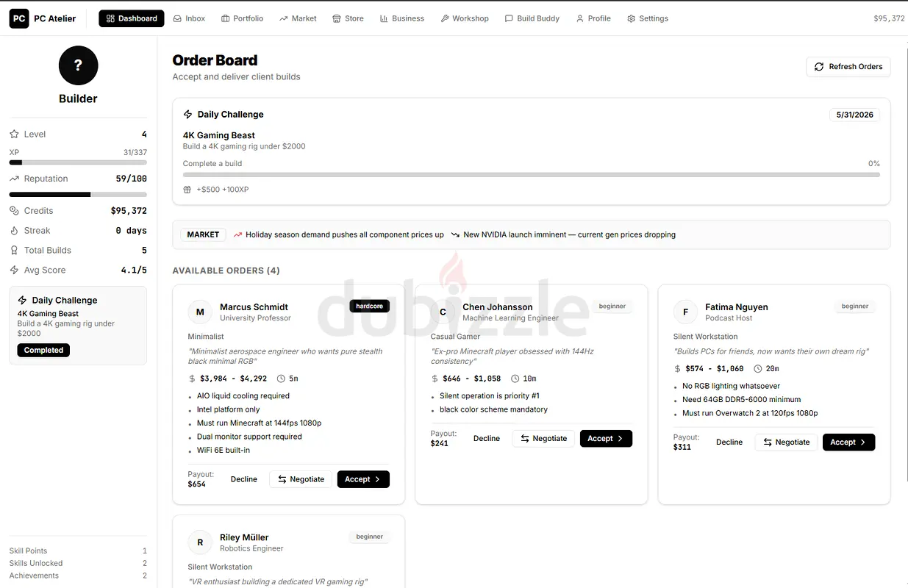908x588 pixels.
Task: Open the Settings tab
Action: coord(648,18)
